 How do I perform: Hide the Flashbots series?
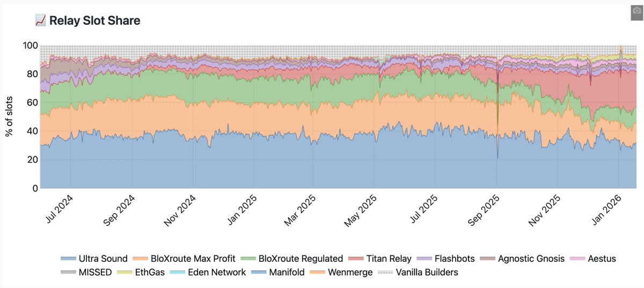click(446, 259)
